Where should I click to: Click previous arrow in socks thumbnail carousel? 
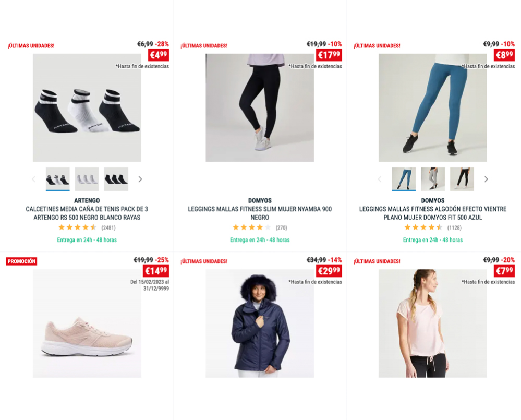33,179
